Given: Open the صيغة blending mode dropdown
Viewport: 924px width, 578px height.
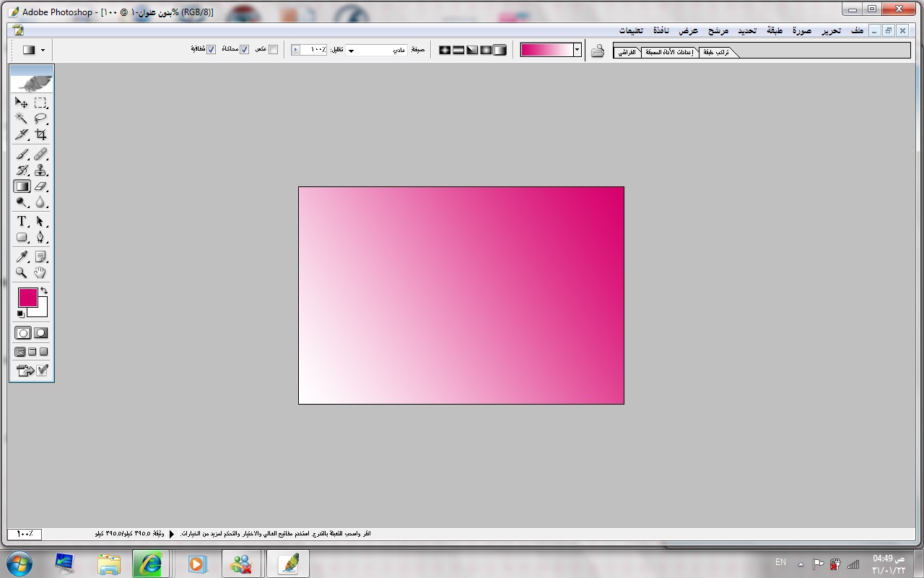Looking at the screenshot, I should 352,51.
